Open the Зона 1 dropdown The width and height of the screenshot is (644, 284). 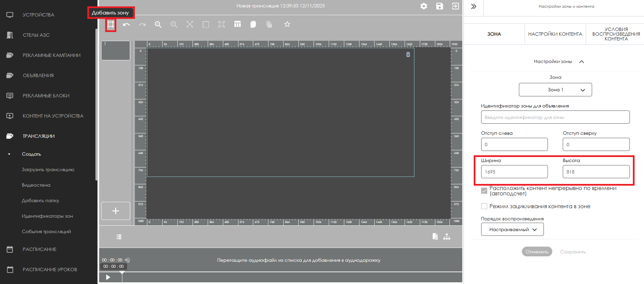[555, 90]
